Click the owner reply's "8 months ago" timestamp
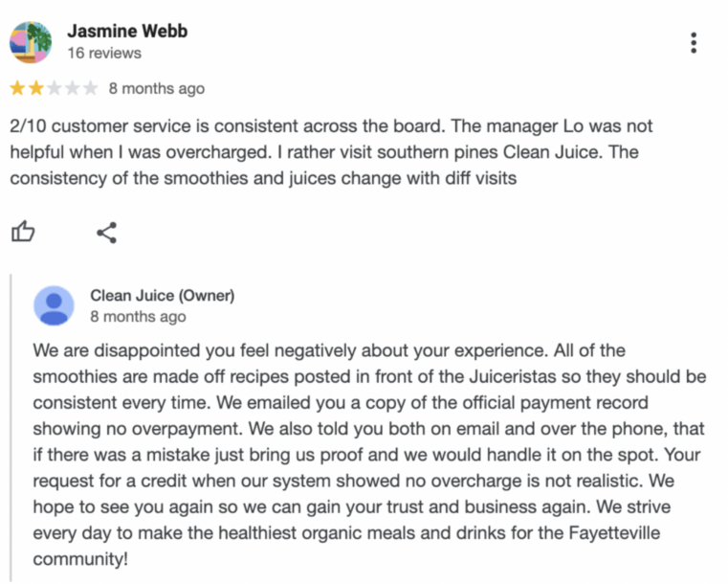This screenshot has width=728, height=584. [138, 316]
